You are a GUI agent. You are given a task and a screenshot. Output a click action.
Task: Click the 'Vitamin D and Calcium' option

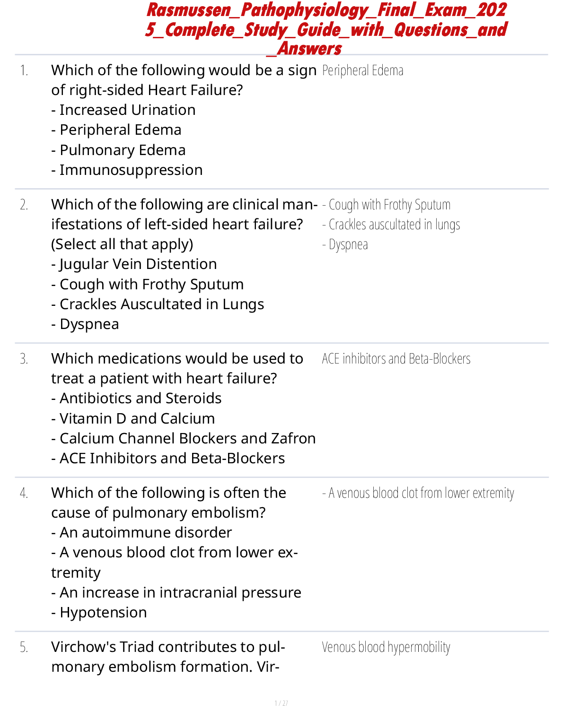click(133, 419)
